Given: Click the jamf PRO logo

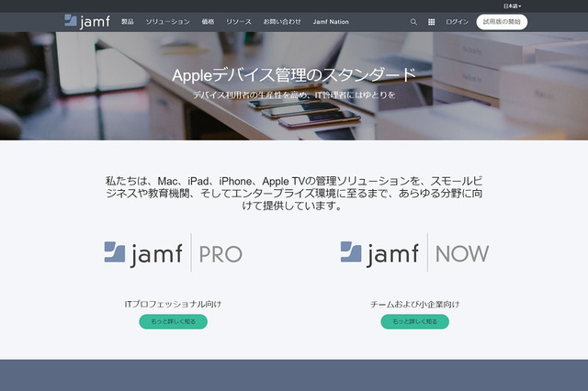Looking at the screenshot, I should [x=174, y=252].
